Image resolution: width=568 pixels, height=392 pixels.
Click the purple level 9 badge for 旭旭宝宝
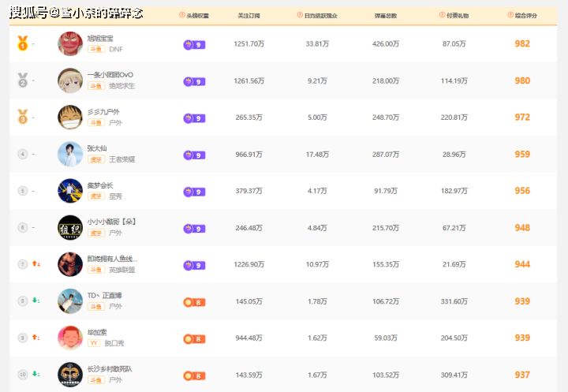click(x=194, y=45)
